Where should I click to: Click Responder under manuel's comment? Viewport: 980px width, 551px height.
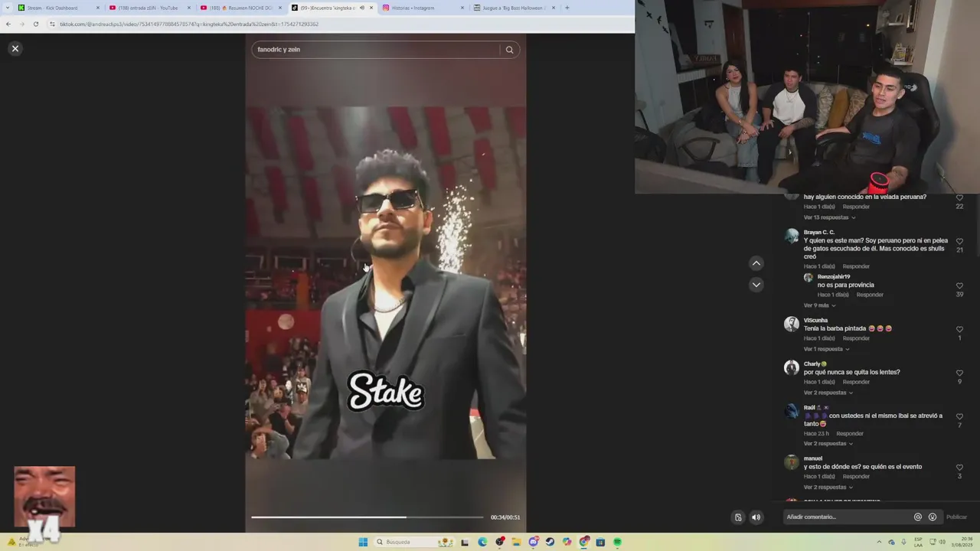point(856,477)
